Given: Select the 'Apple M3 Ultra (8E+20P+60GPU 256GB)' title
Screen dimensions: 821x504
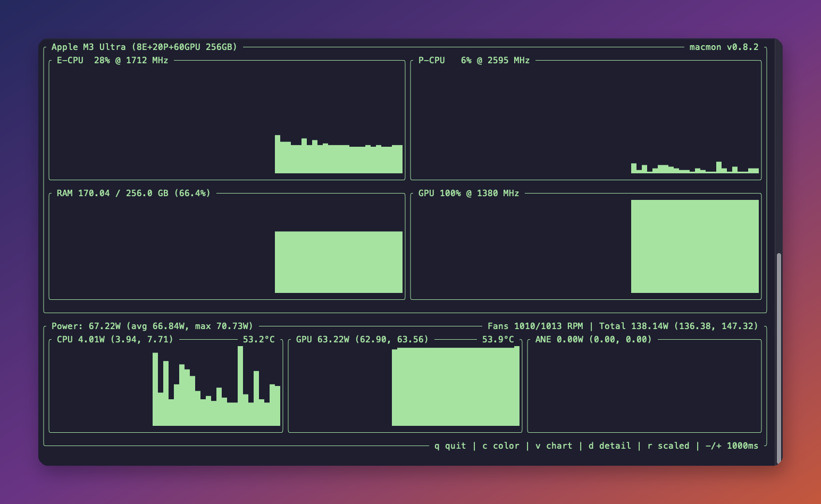Looking at the screenshot, I should [x=144, y=47].
